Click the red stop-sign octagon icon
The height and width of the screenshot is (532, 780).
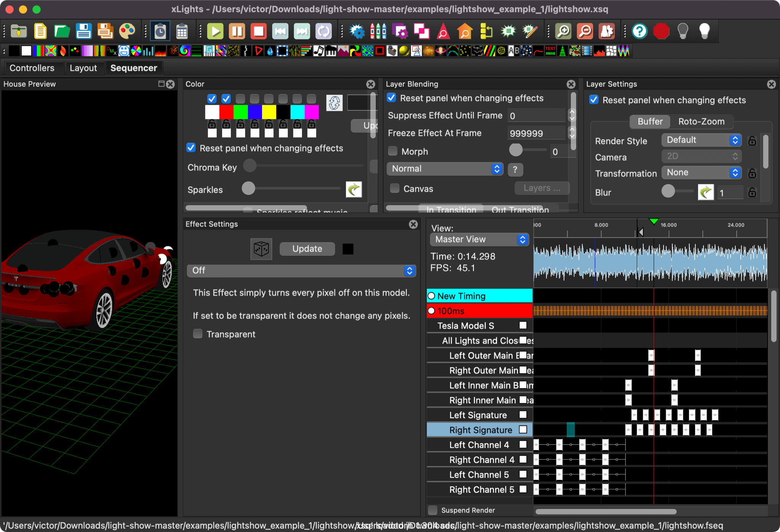pyautogui.click(x=661, y=31)
